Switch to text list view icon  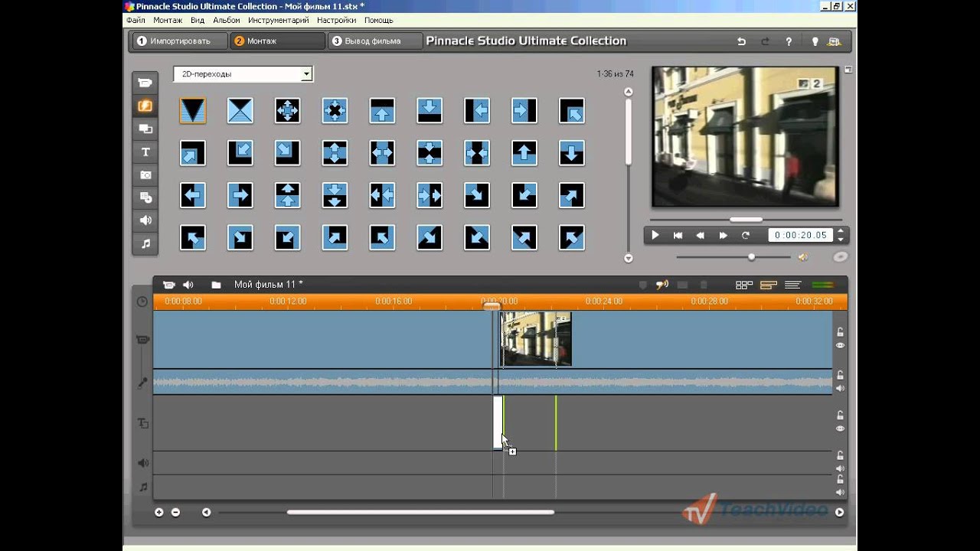(x=793, y=285)
